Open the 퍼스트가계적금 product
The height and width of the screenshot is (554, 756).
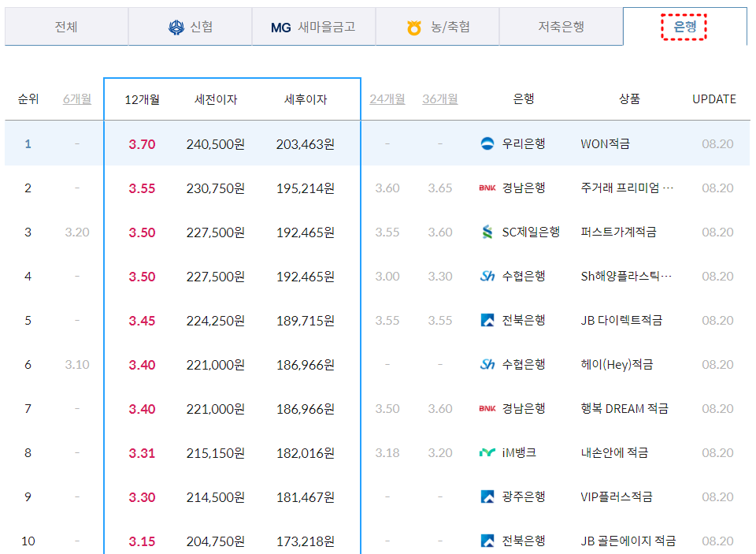[x=619, y=232]
